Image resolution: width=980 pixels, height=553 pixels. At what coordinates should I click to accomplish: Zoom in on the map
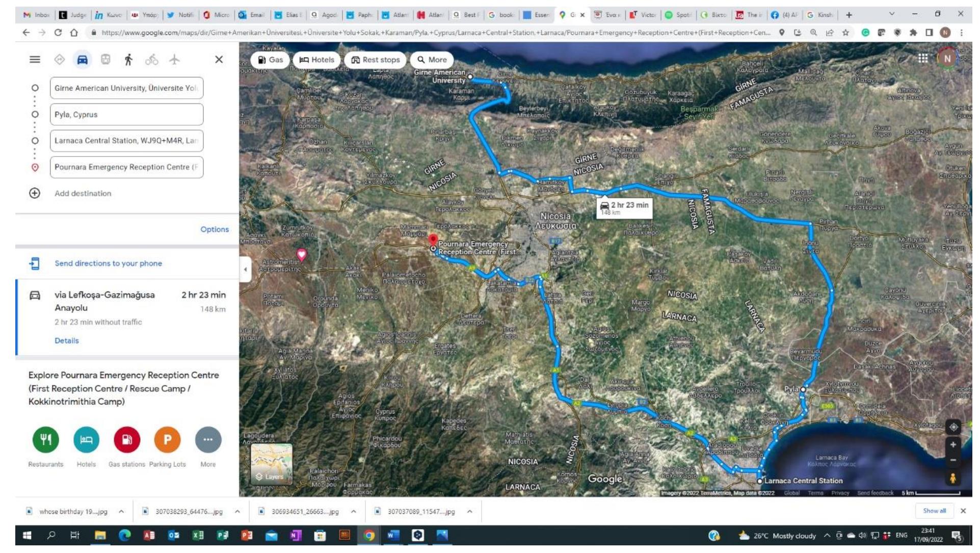(952, 445)
